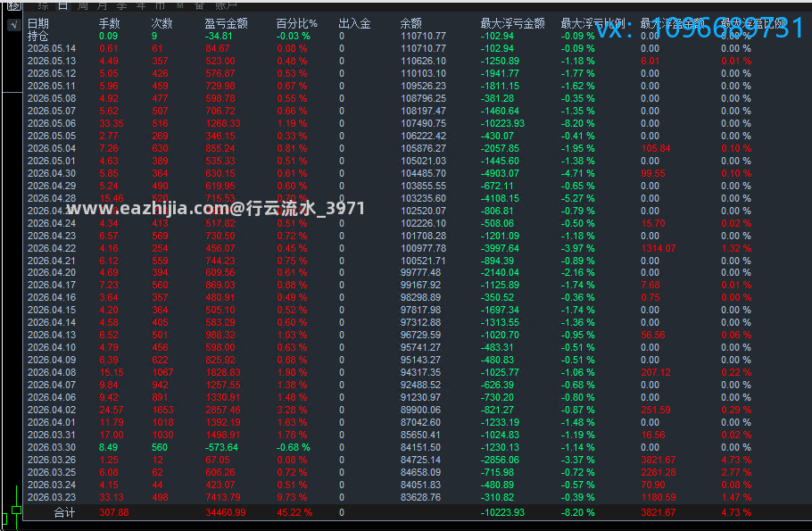
Task: Click profit 869.03 on 2026.04.17
Action: 220,285
